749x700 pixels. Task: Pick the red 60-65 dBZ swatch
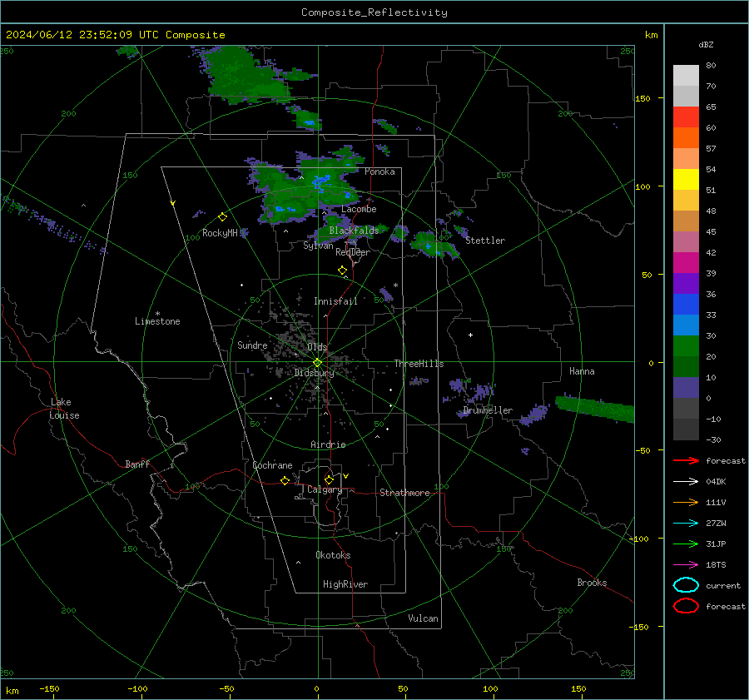[x=686, y=117]
